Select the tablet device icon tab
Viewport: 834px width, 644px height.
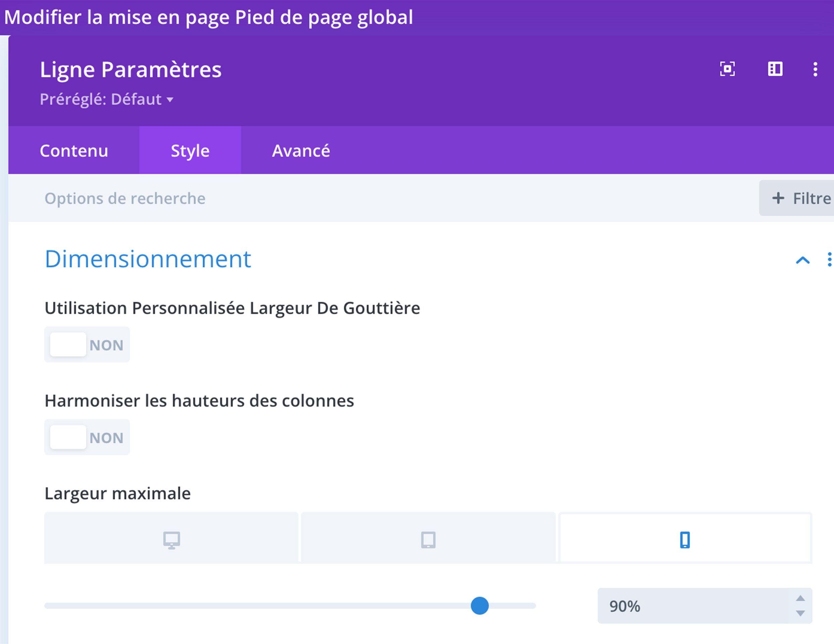(x=428, y=540)
